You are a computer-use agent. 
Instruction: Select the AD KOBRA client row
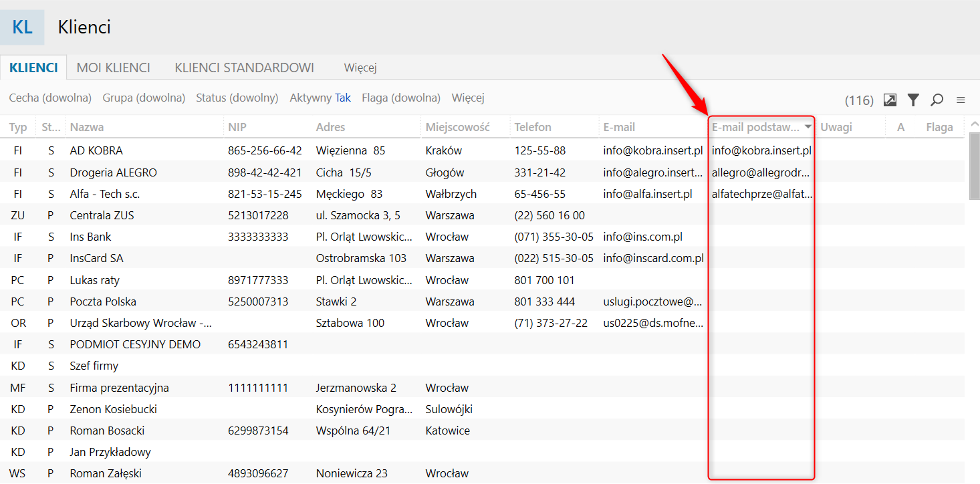[482, 150]
